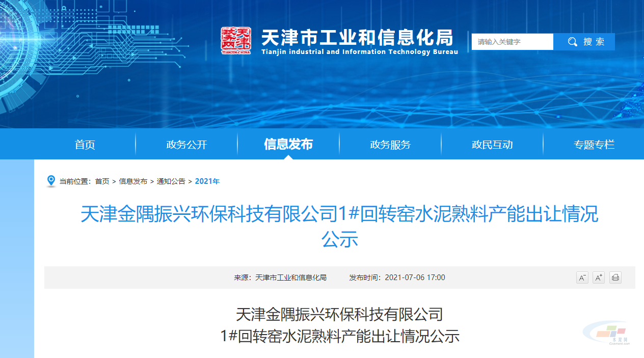Viewport: 644px width, 358px height.
Task: Select the 信息发布 navigation tab
Action: (x=288, y=144)
